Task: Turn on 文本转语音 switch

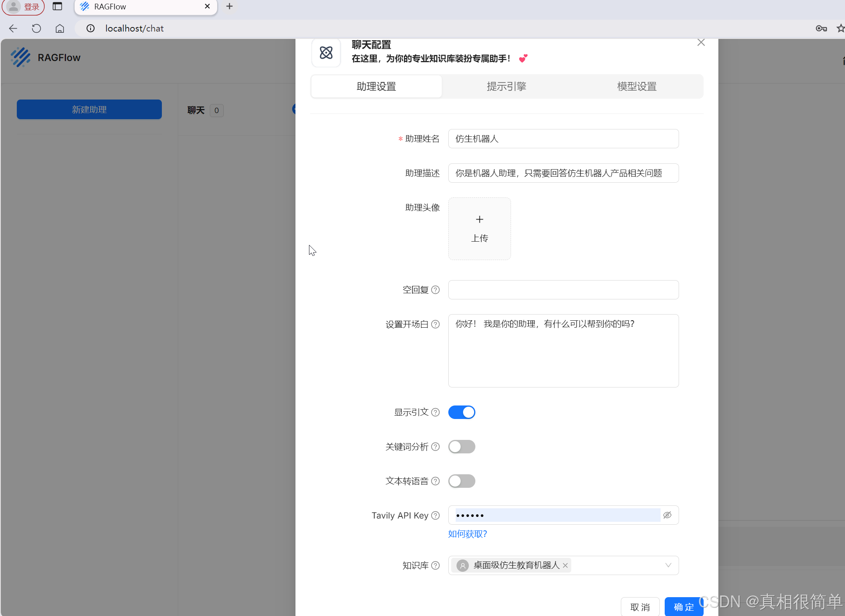Action: pos(461,481)
